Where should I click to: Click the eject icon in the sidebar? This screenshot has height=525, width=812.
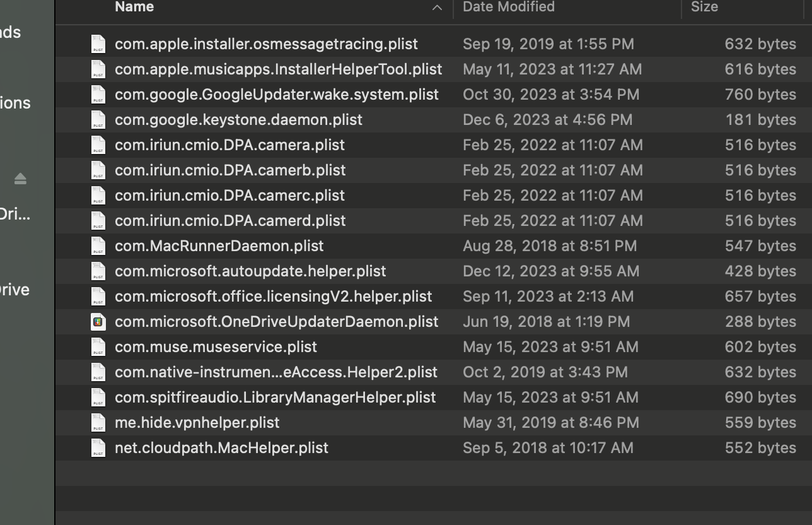20,180
